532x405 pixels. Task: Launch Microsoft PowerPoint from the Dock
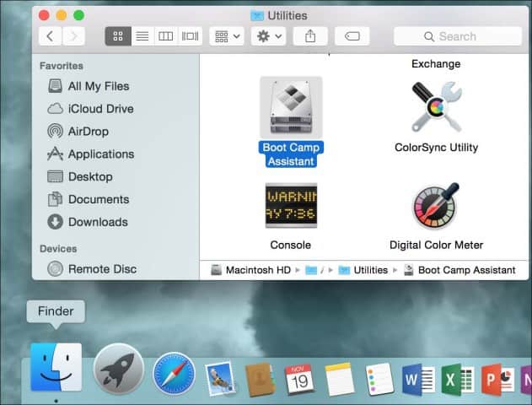tap(497, 381)
